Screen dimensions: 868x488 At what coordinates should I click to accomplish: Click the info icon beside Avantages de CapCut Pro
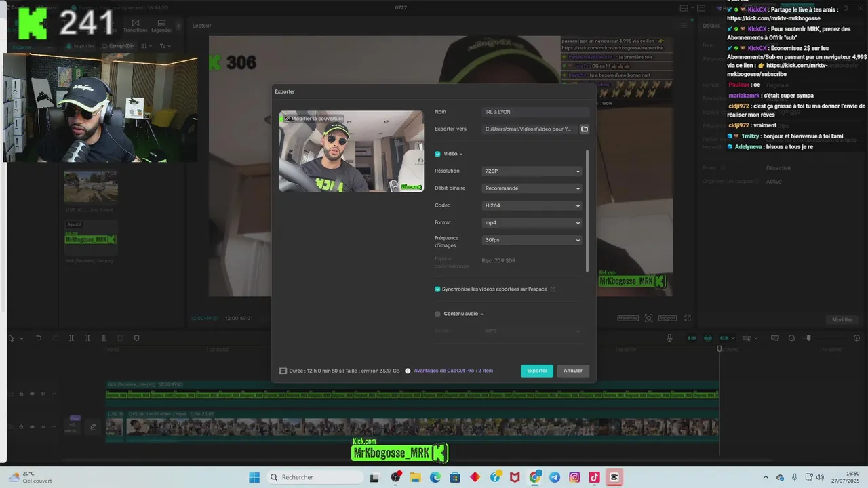click(408, 371)
